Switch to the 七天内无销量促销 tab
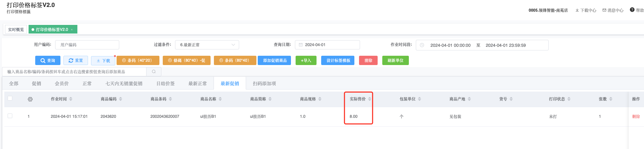This screenshot has width=644, height=149. [x=124, y=84]
